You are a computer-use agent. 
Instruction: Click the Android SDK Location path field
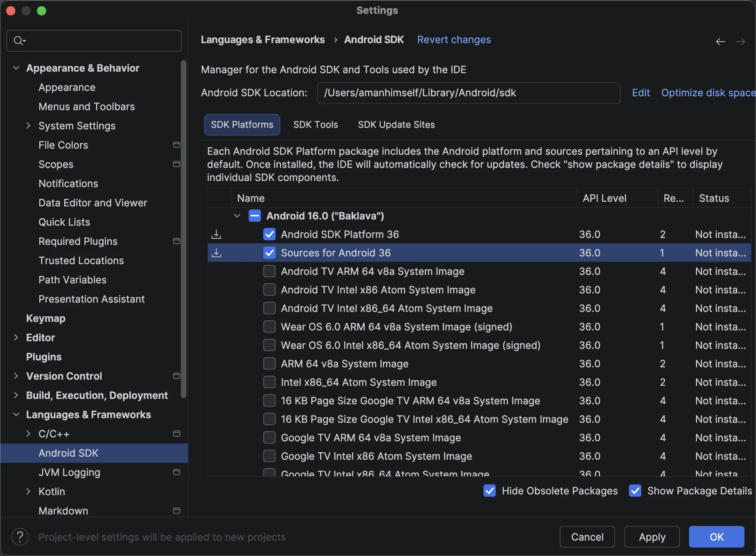468,93
